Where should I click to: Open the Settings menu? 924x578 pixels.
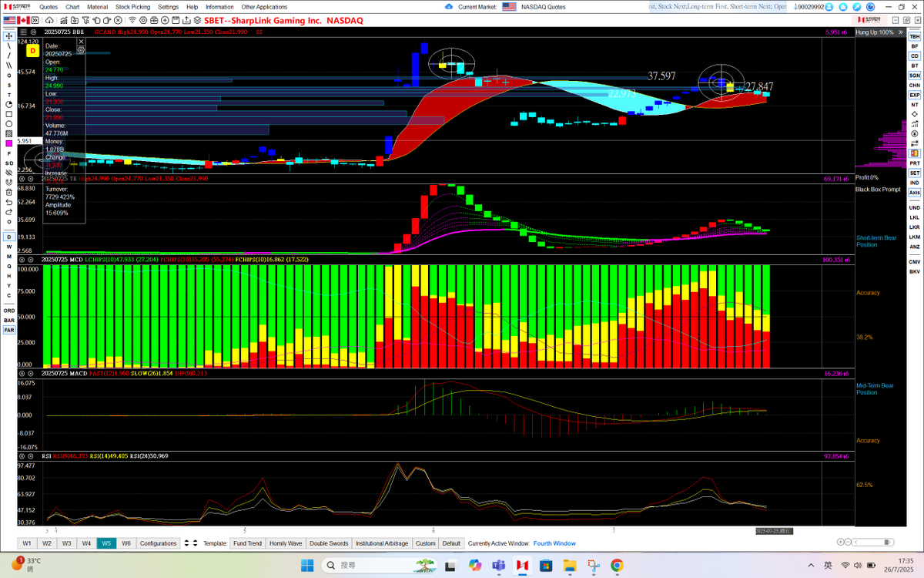coord(168,6)
